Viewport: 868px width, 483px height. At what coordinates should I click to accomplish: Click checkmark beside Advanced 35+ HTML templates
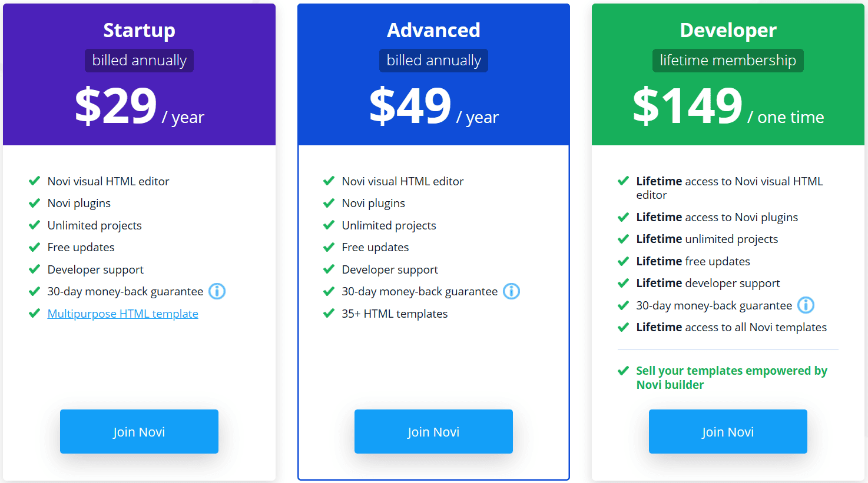point(329,313)
